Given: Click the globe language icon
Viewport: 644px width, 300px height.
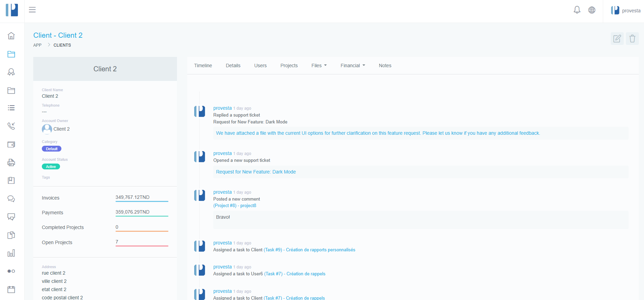Looking at the screenshot, I should pyautogui.click(x=592, y=10).
